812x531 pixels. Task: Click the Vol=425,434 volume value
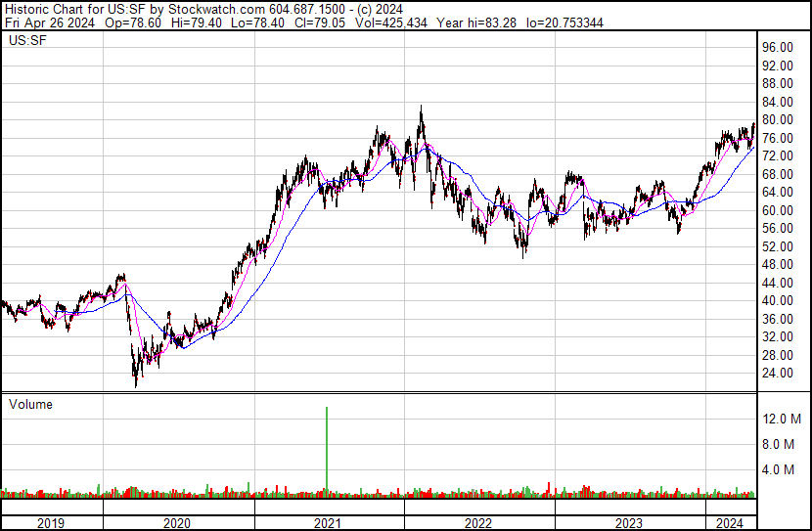coord(391,22)
